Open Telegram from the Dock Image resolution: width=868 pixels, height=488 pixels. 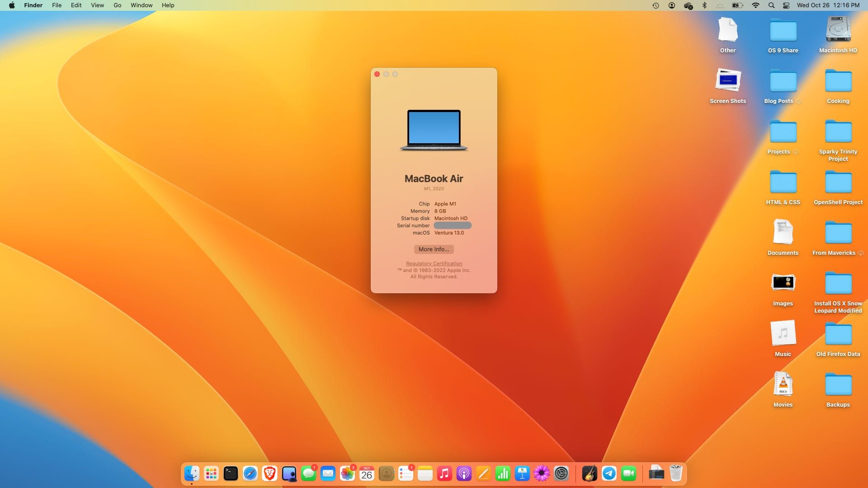pyautogui.click(x=609, y=474)
